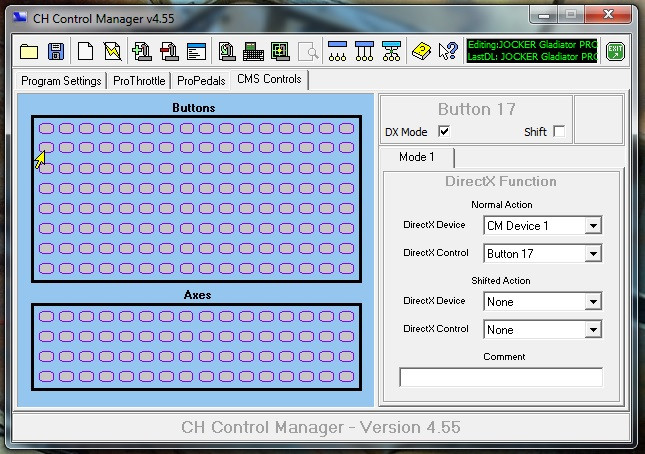The height and width of the screenshot is (454, 645).
Task: Switch to the Program Settings tab
Action: pos(61,80)
